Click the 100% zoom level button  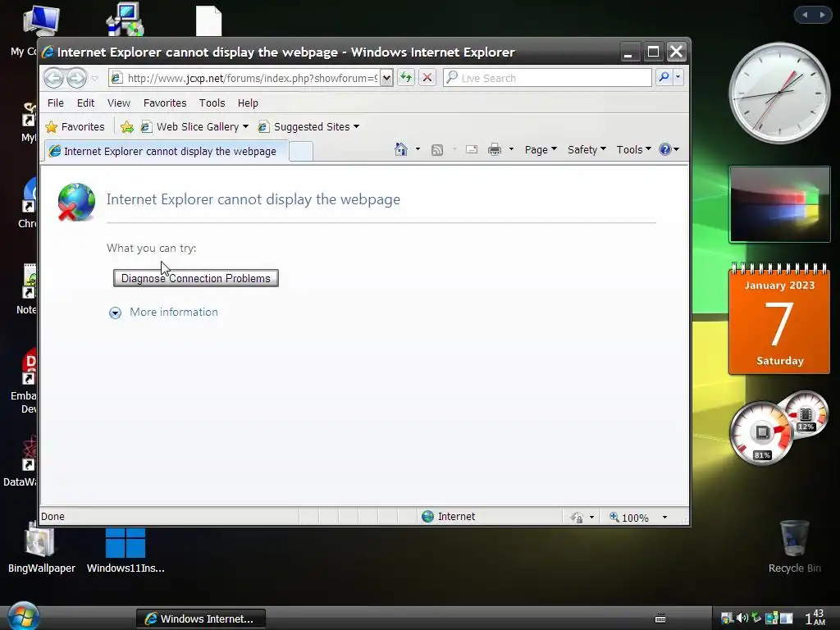tap(629, 517)
